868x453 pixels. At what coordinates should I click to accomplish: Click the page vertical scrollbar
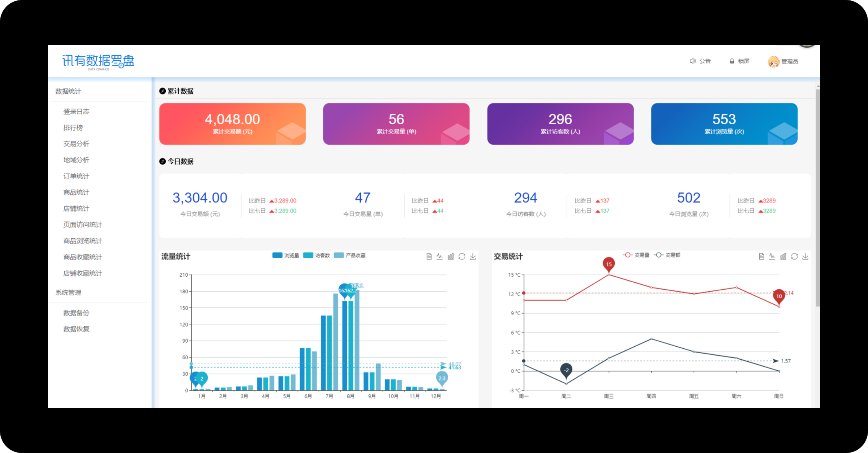[x=818, y=198]
